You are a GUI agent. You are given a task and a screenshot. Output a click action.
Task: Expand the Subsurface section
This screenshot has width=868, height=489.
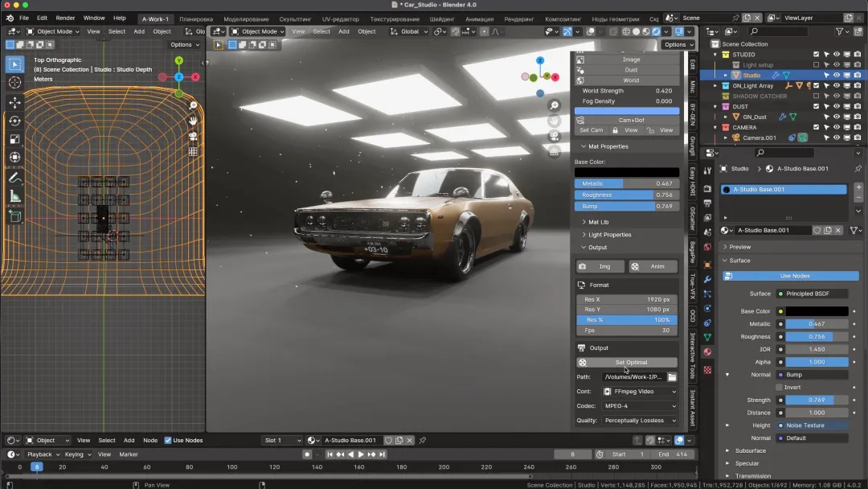click(x=751, y=450)
